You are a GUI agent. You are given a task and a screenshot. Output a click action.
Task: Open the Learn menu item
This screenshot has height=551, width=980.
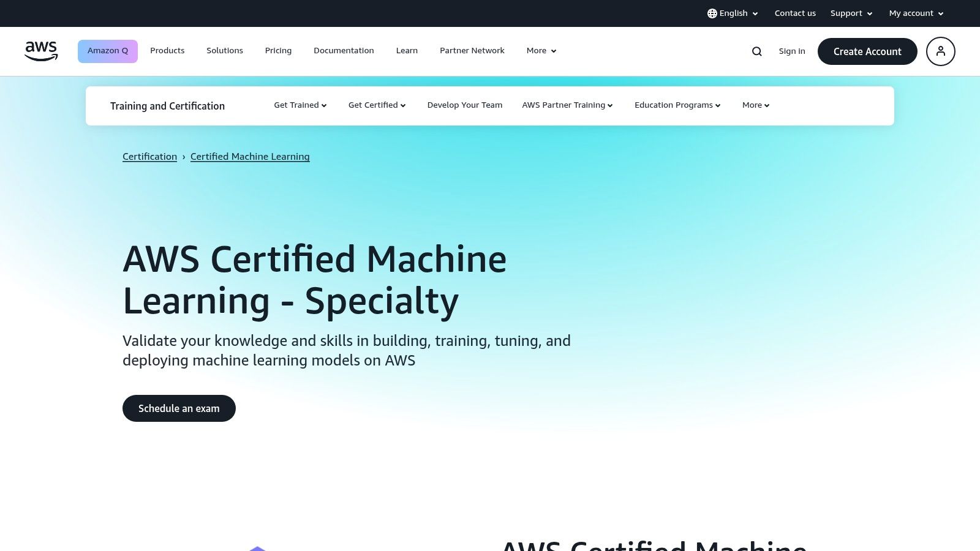[407, 51]
